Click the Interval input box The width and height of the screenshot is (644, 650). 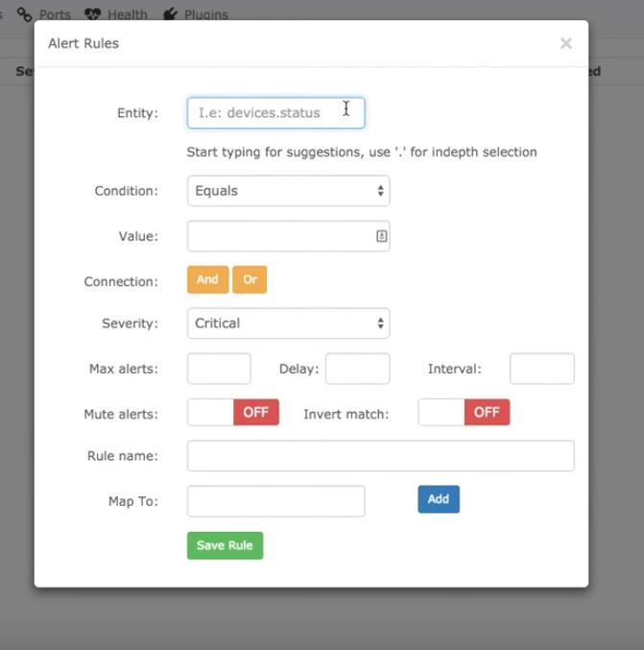point(542,369)
